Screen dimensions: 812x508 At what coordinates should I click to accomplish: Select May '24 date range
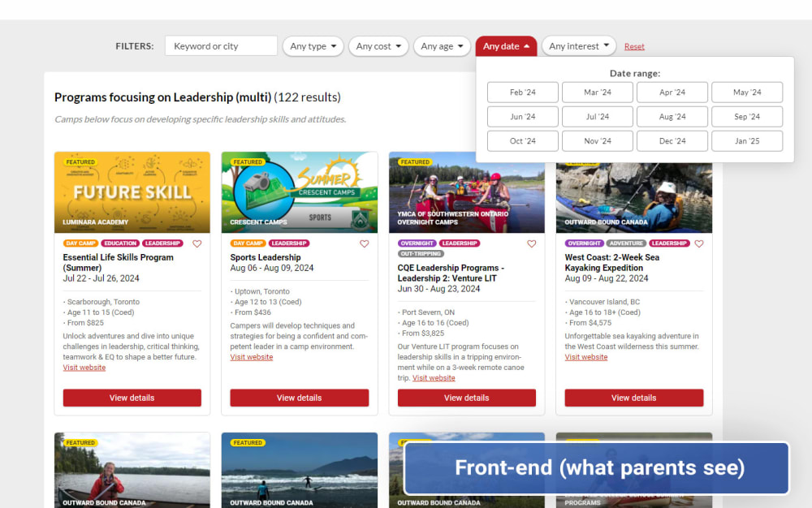[x=747, y=92]
